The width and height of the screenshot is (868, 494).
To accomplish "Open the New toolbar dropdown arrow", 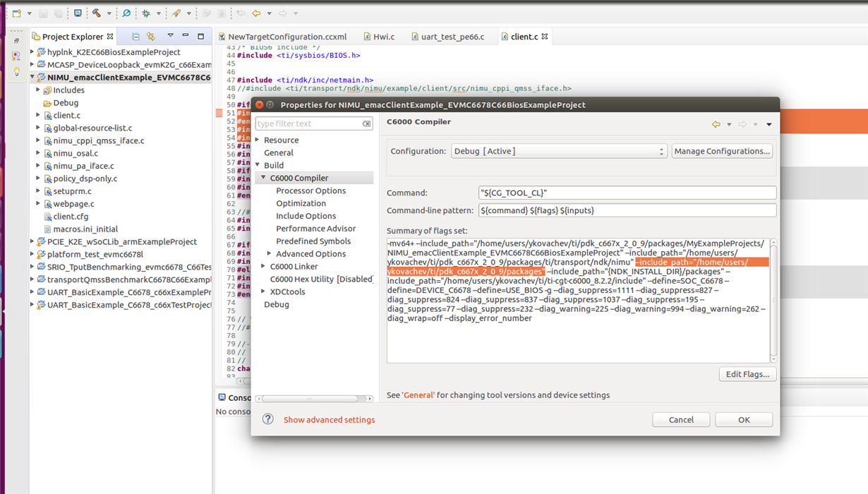I will 29,13.
